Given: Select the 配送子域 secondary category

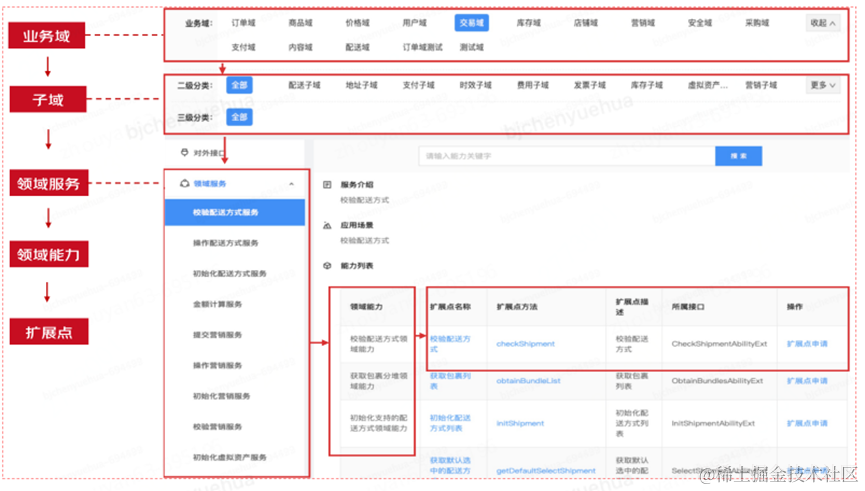Looking at the screenshot, I should coord(304,86).
